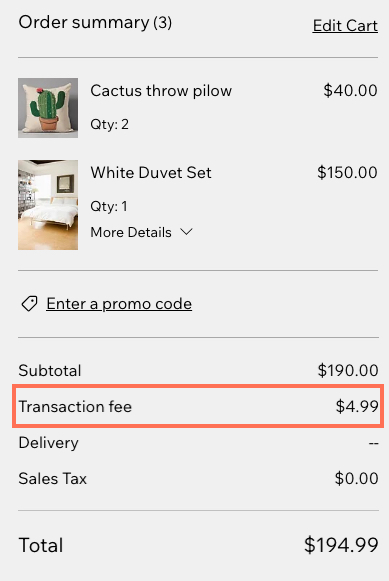Click the Order summary (3) heading

click(95, 23)
